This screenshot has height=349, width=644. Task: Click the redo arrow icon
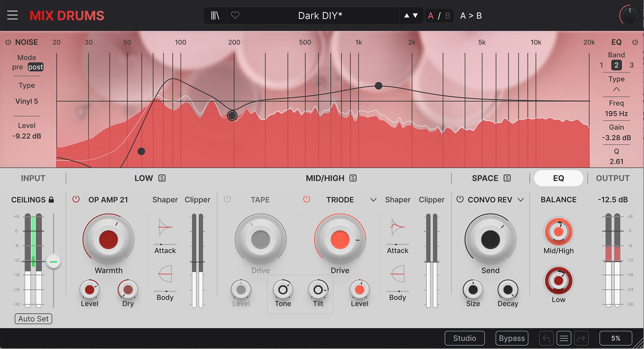click(x=581, y=338)
